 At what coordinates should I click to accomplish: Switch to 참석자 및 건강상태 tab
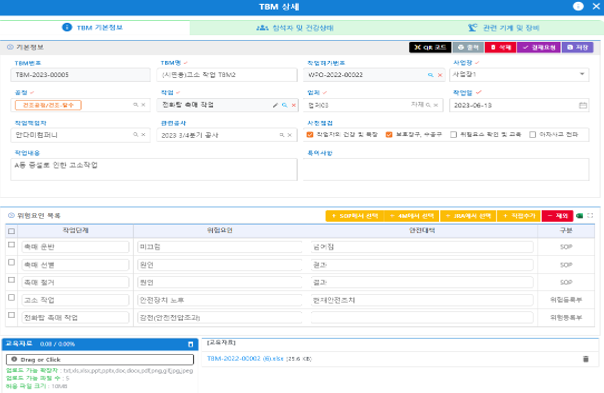pos(295,28)
